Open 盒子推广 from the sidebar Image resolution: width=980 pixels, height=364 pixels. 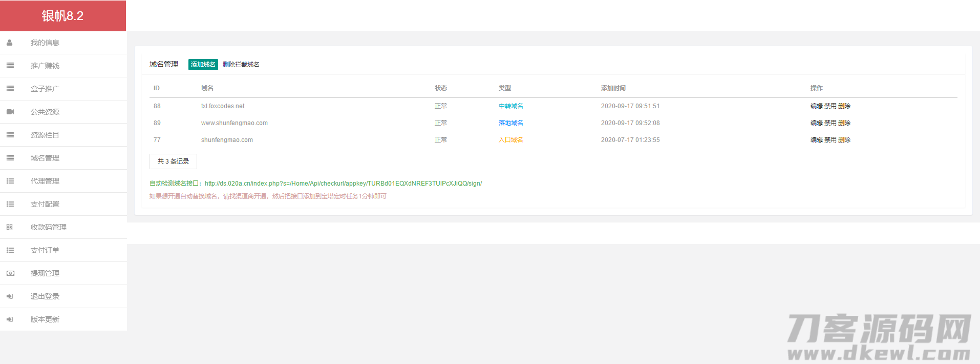pos(45,89)
